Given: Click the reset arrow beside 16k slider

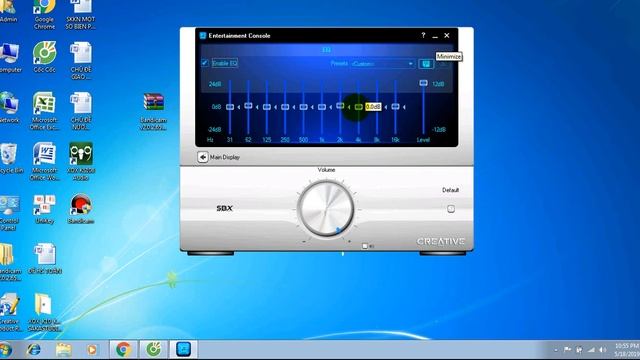Looking at the screenshot, I should coord(404,107).
